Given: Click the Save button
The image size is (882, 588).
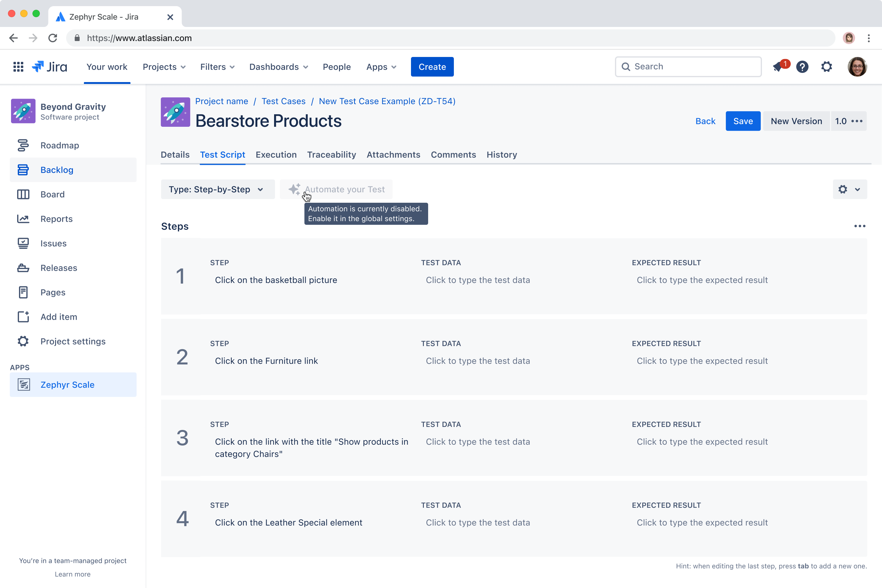Looking at the screenshot, I should pos(743,121).
